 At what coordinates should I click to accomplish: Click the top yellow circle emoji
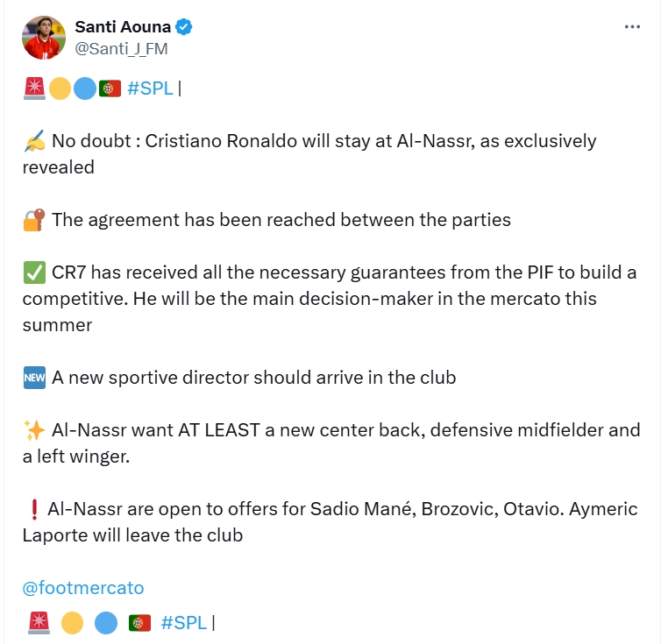pos(60,88)
